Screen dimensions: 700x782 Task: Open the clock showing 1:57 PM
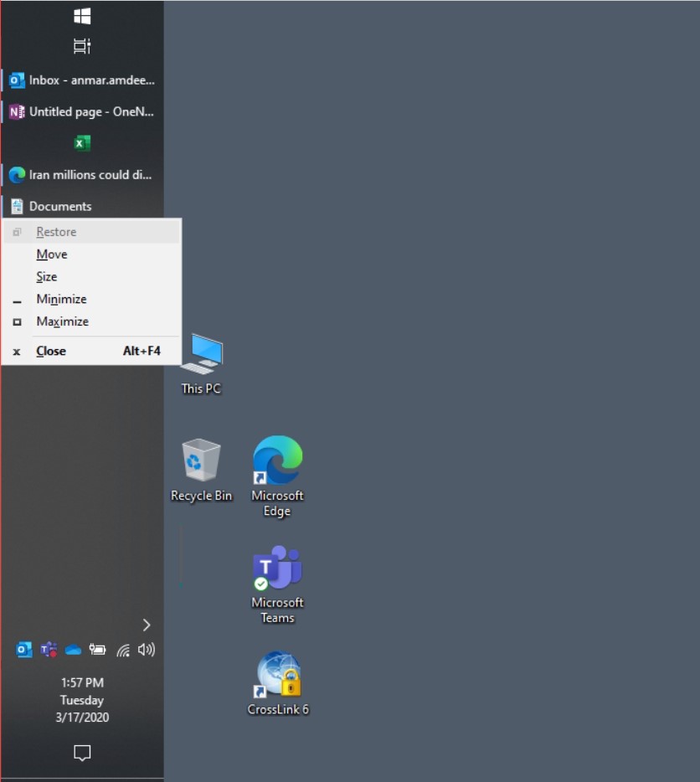click(x=82, y=699)
